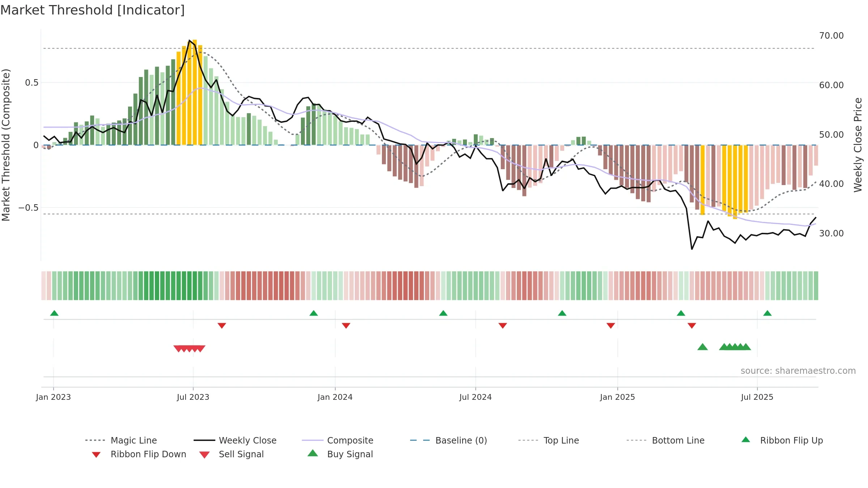Image resolution: width=868 pixels, height=488 pixels.
Task: Click the red Ribbon Flip Down marker after Jul 2023
Action: point(222,326)
